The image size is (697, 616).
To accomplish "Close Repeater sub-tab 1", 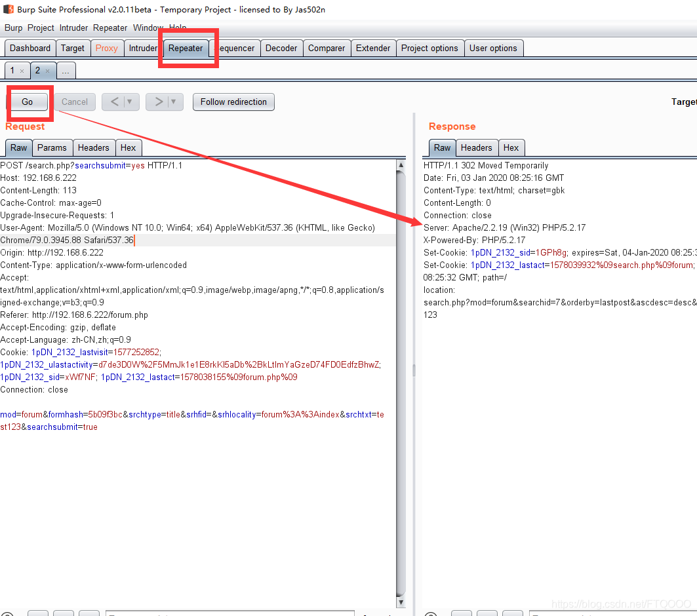I will click(22, 71).
